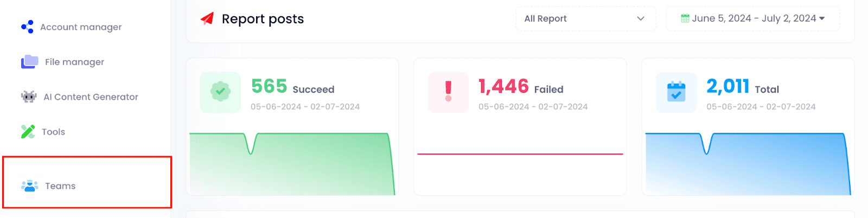
Task: Expand the June 5 – July 2 date range
Action: [x=754, y=18]
